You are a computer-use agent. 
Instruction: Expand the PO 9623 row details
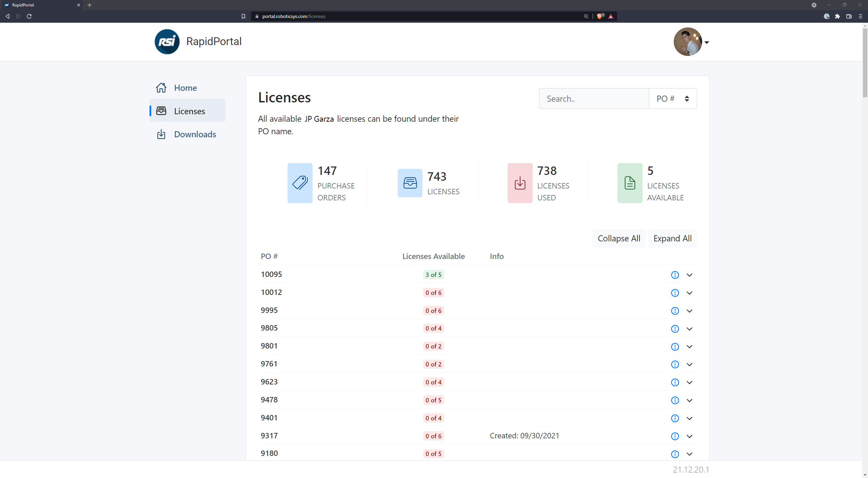point(690,382)
